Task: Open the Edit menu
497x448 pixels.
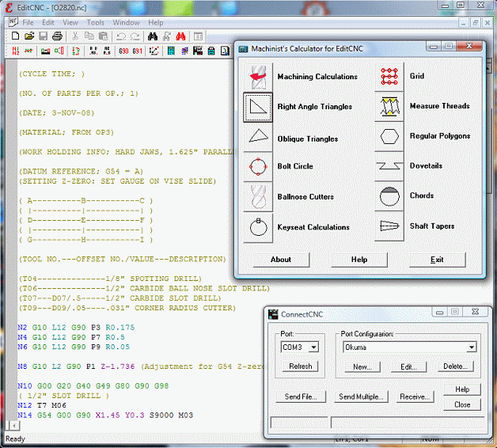Action: (x=47, y=22)
